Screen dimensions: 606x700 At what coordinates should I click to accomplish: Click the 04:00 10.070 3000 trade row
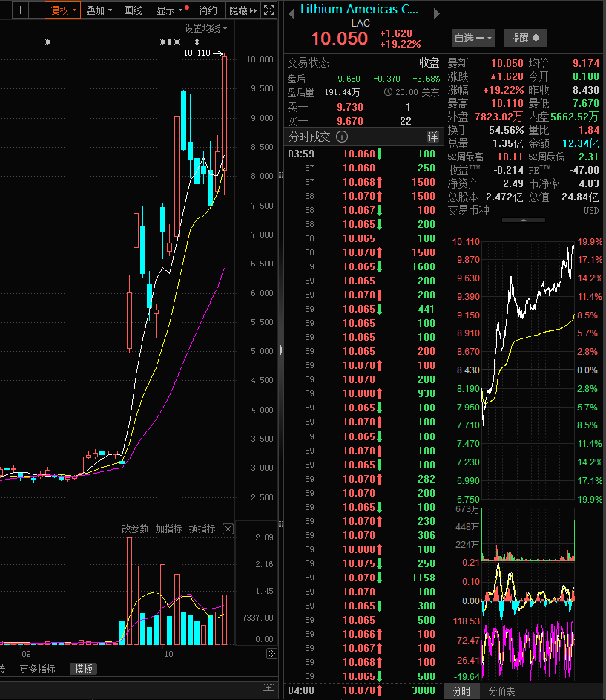click(363, 690)
